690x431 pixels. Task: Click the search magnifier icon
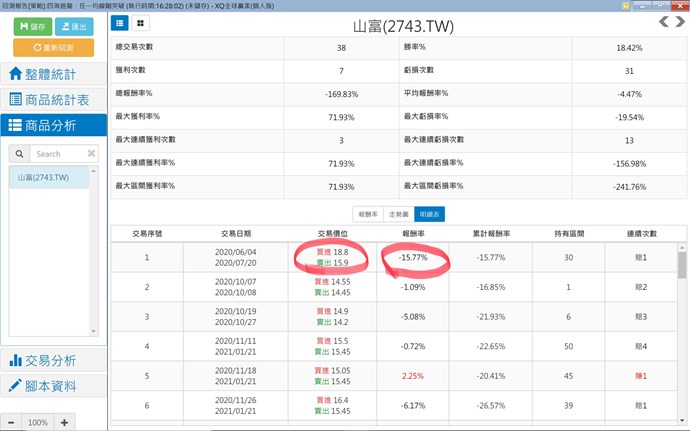click(19, 154)
